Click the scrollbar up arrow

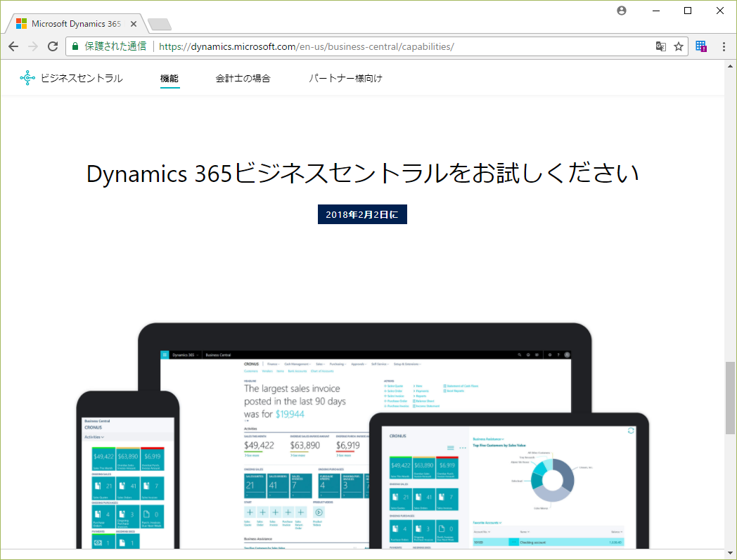730,66
